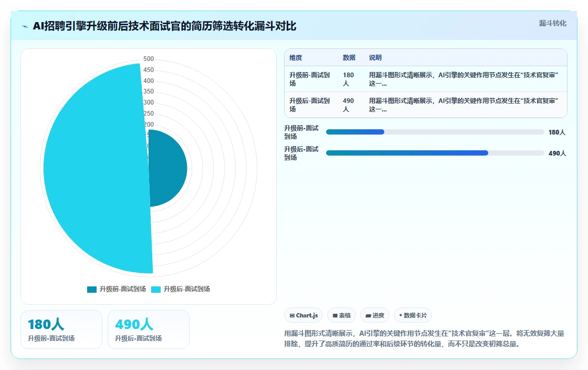Click the 升级后-面试到场 table cell
This screenshot has width=588, height=370.
click(311, 105)
